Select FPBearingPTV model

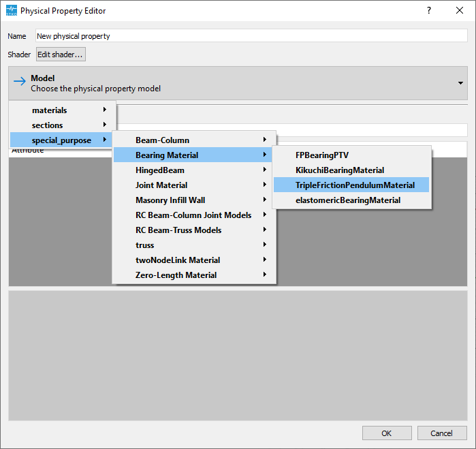[351, 155]
